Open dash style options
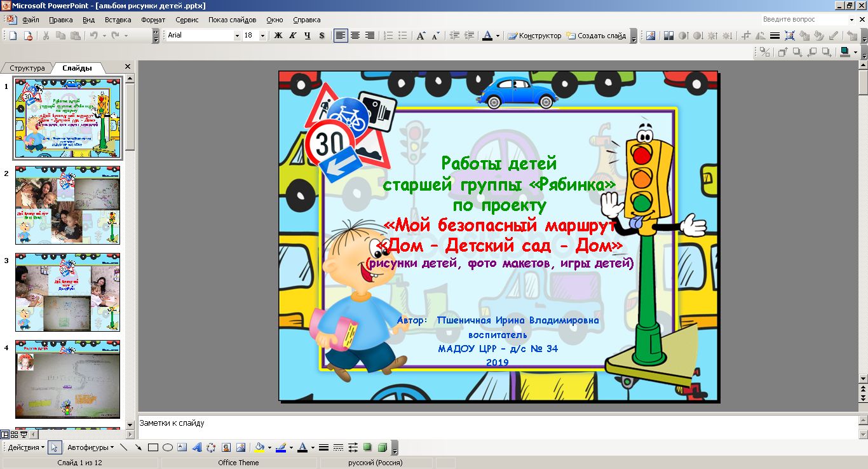The image size is (868, 469). 338,447
